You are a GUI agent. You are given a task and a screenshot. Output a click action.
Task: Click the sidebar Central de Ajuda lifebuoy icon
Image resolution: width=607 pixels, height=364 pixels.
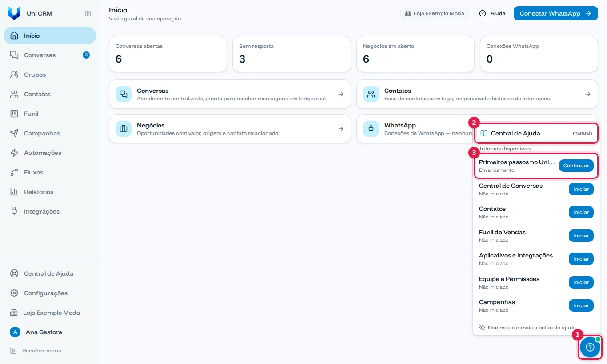(x=14, y=273)
